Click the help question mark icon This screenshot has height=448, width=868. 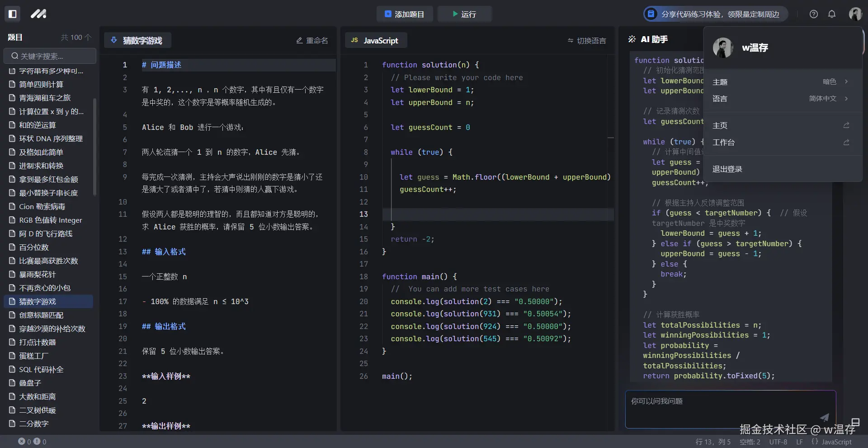[813, 14]
